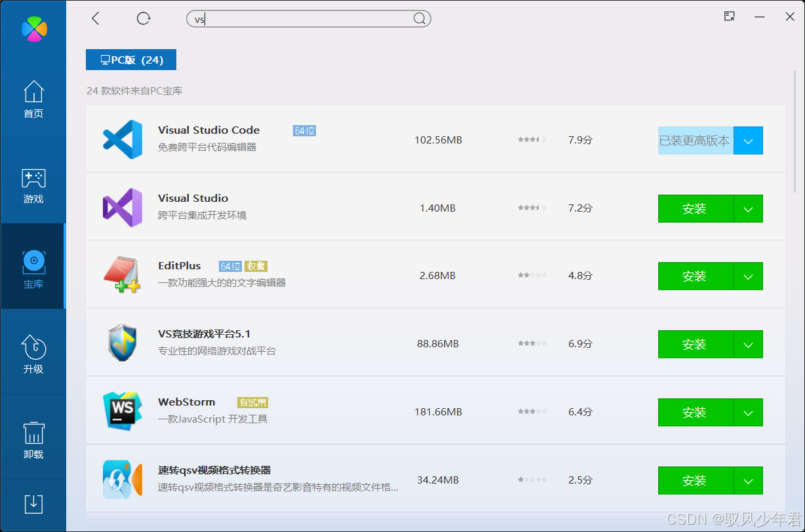This screenshot has width=805, height=532.
Task: Open the VS竞技游戏平台5.1 title
Action: pos(204,333)
